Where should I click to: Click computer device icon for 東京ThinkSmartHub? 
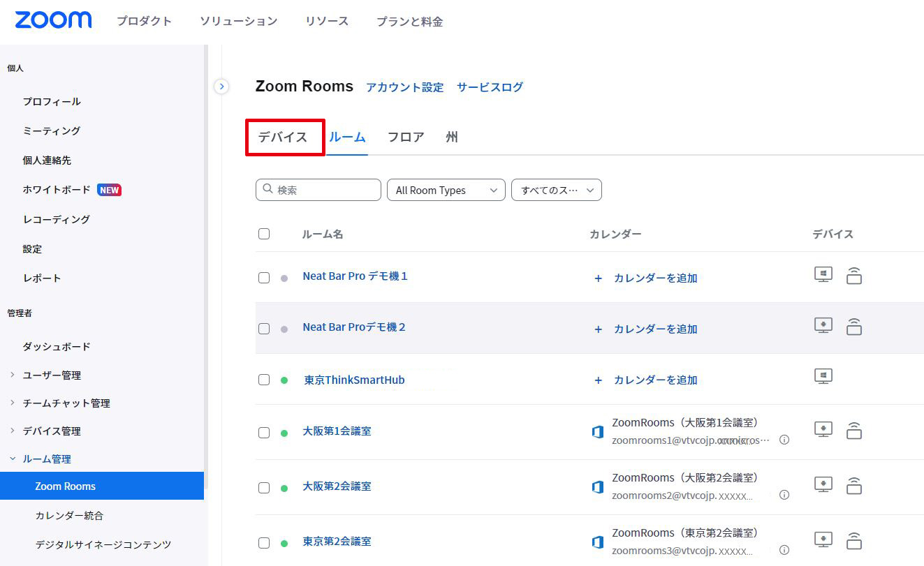pyautogui.click(x=823, y=377)
